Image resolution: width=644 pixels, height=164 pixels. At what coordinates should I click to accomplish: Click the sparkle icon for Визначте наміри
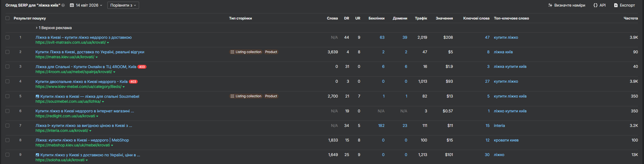click(550, 5)
